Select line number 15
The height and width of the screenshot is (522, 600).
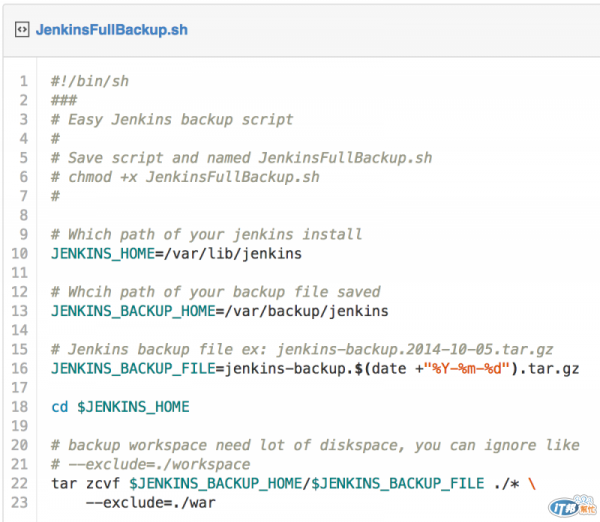click(20, 349)
